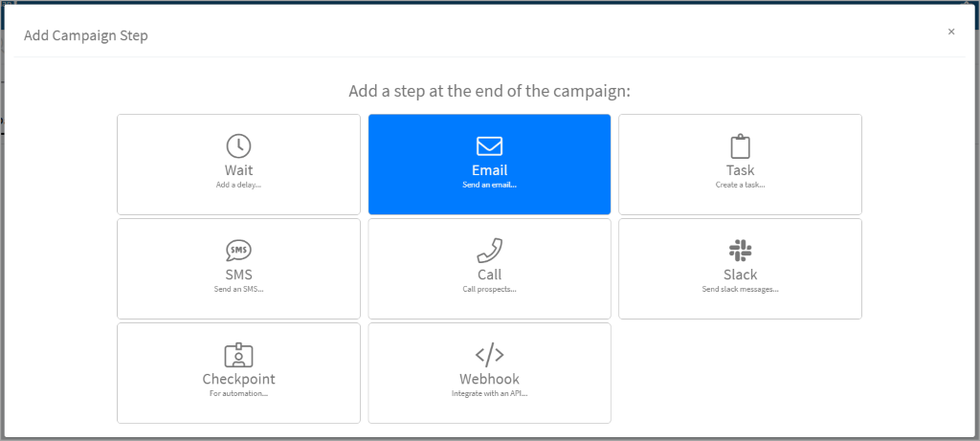This screenshot has height=441, width=980.
Task: Click "Send slack messages..." description text
Action: (740, 288)
